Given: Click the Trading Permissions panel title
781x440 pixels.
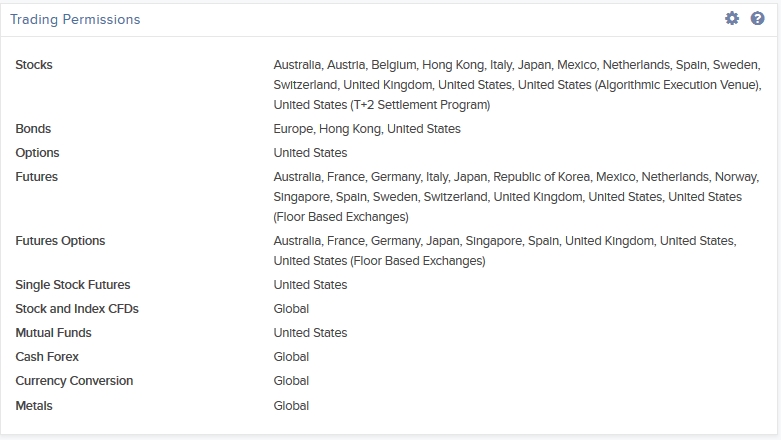Looking at the screenshot, I should tap(75, 19).
